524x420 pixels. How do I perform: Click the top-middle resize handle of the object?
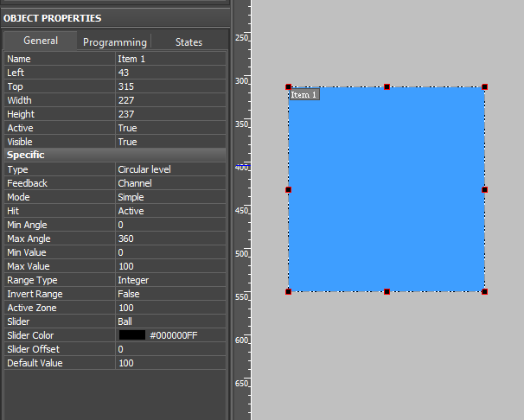tap(387, 87)
